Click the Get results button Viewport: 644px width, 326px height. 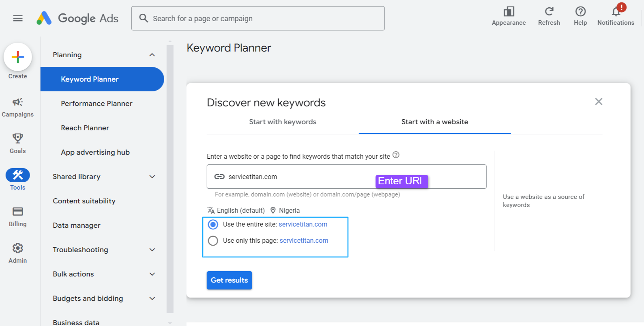pyautogui.click(x=229, y=280)
